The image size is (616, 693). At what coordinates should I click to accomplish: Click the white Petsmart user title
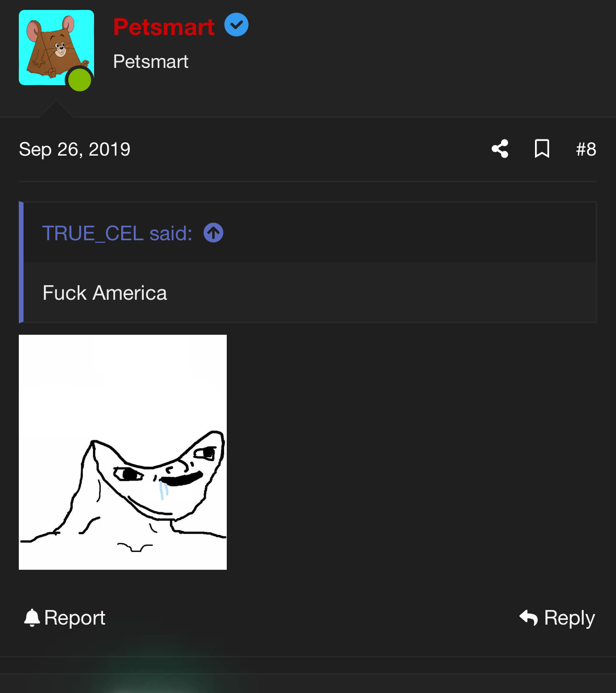[150, 62]
